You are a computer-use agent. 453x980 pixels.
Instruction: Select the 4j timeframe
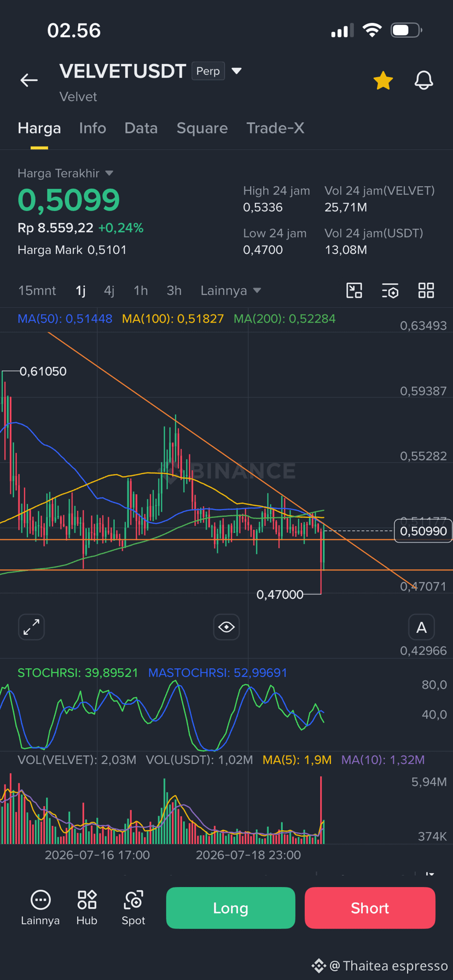[109, 290]
